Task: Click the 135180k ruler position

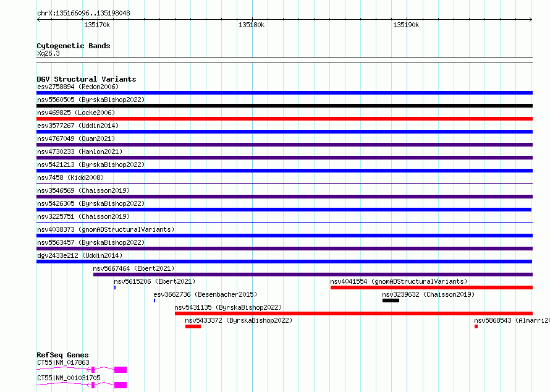Action: pyautogui.click(x=251, y=25)
